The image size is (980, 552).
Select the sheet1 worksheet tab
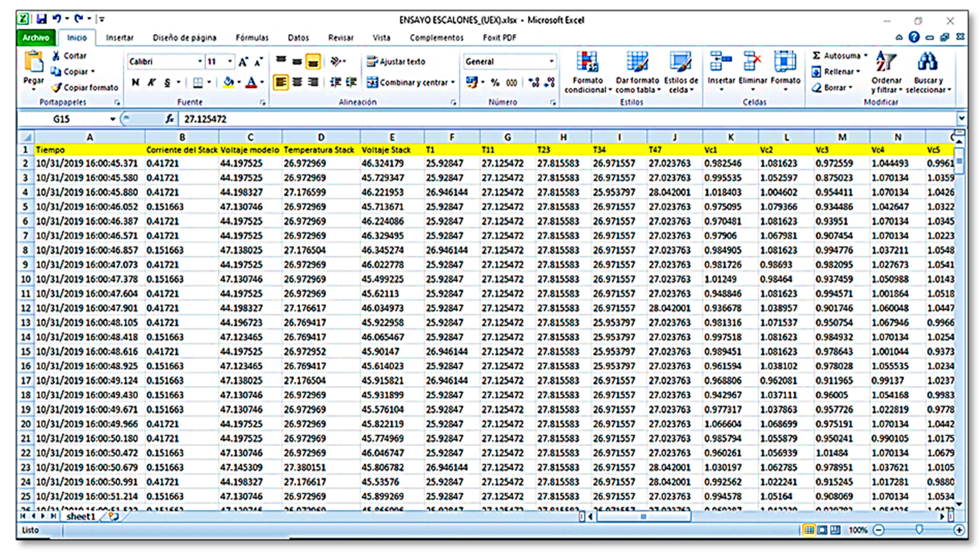click(80, 516)
